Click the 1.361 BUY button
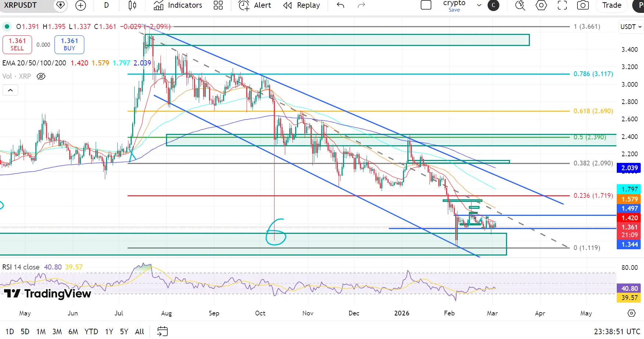Viewport: 644px width, 339px height. [x=69, y=44]
